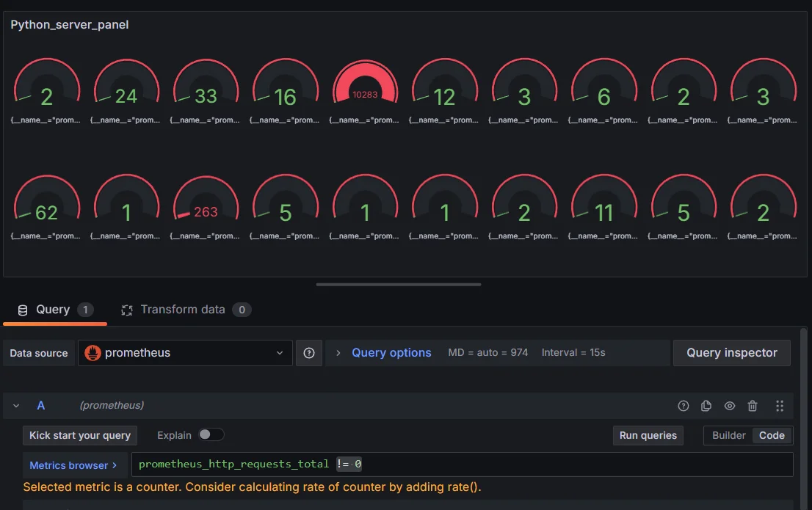Click the Transform data icon
The image size is (812, 510).
tap(127, 310)
